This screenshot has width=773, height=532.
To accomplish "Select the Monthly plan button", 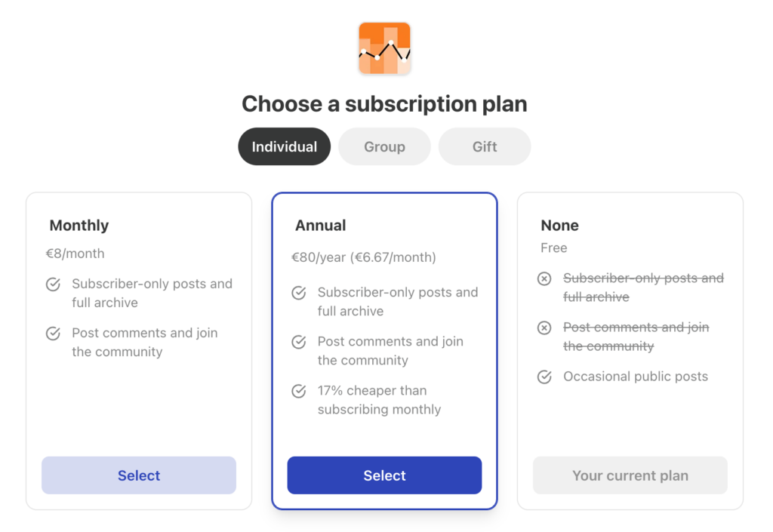I will (x=139, y=475).
